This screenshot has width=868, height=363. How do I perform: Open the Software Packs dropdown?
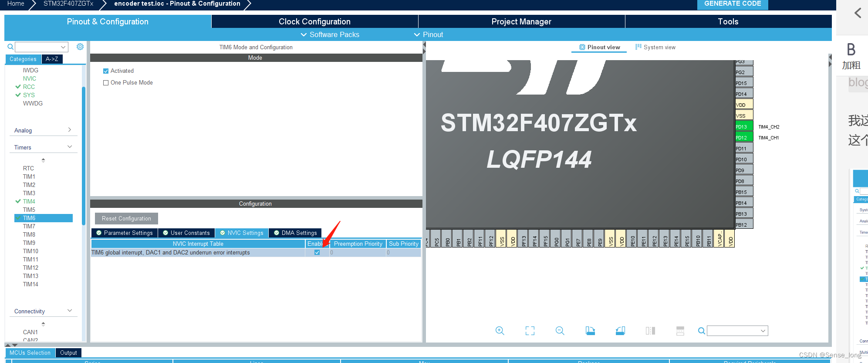pos(330,34)
